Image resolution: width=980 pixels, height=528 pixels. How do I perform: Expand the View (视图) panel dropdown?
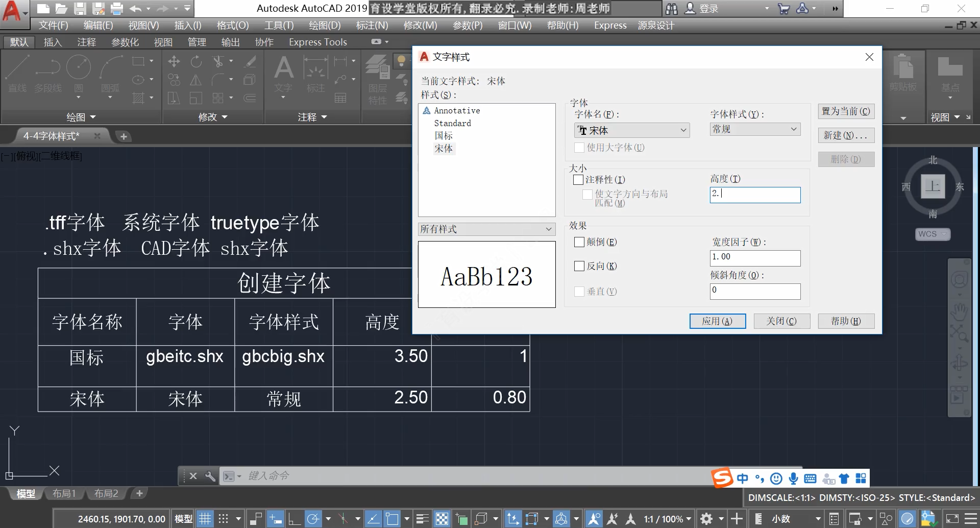coord(945,117)
